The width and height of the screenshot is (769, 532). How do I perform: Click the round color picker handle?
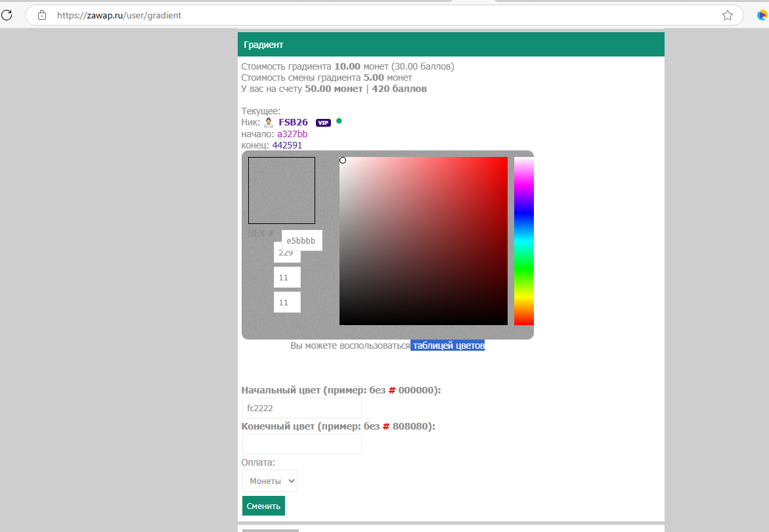pos(343,160)
